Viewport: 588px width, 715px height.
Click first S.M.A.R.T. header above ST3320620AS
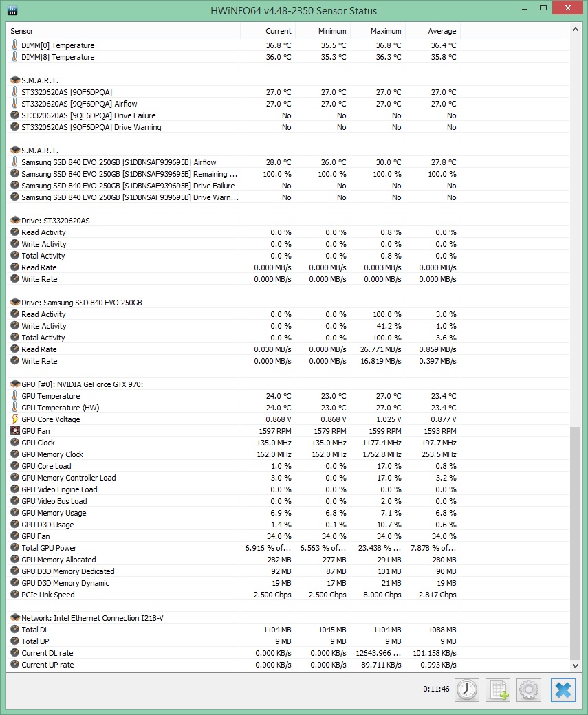(40, 80)
